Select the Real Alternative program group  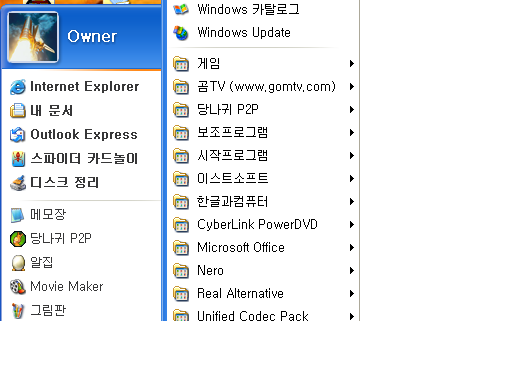[263, 294]
